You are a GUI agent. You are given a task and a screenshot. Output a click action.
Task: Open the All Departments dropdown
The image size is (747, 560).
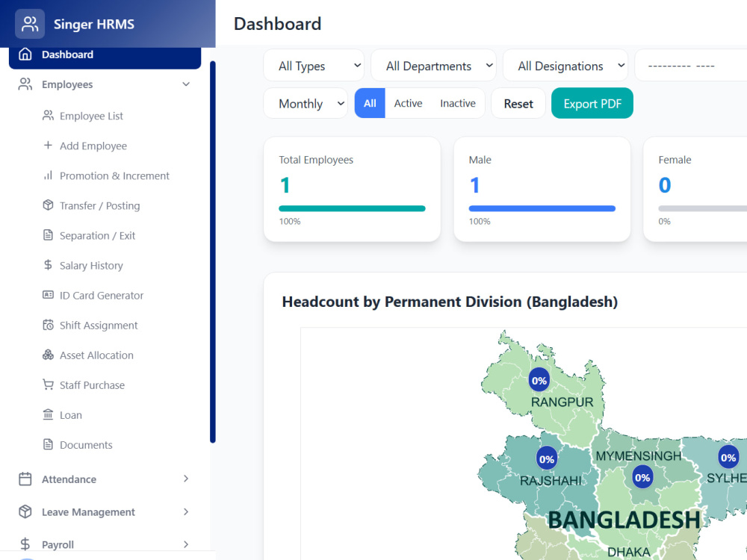point(433,66)
